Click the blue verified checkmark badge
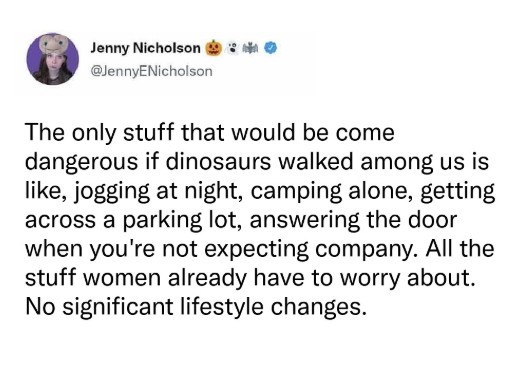Screen dimensions: 522x368 [x=271, y=48]
